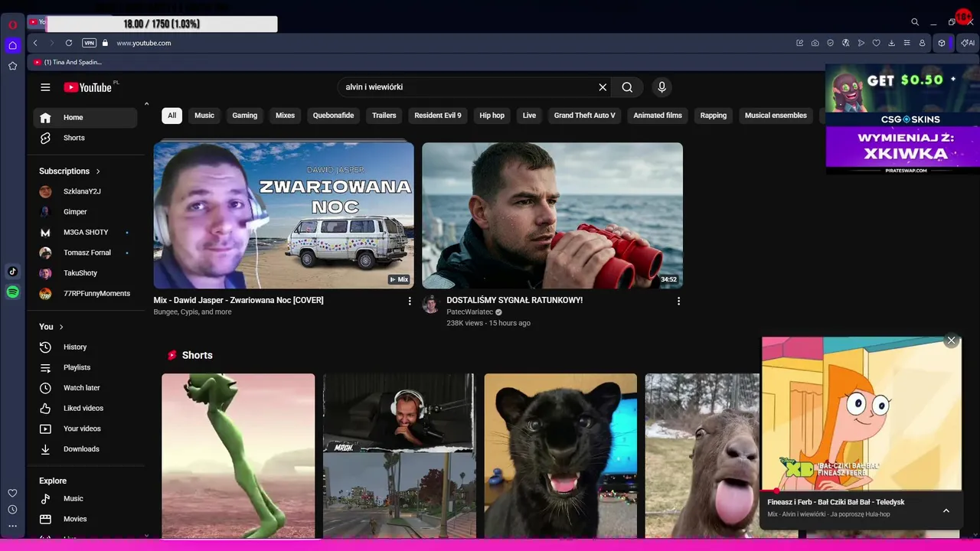Select the Quebonafide filter chip
The height and width of the screenshot is (551, 980).
pos(333,116)
